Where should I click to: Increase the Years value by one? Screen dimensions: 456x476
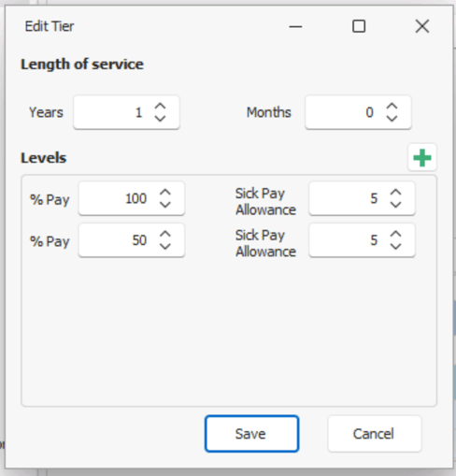(x=160, y=107)
